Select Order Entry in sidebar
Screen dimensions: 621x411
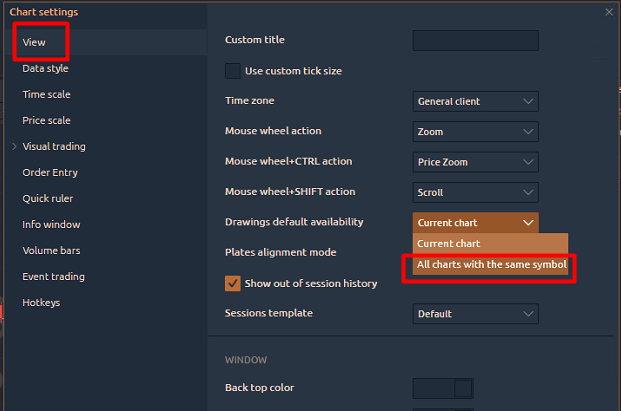(x=50, y=173)
